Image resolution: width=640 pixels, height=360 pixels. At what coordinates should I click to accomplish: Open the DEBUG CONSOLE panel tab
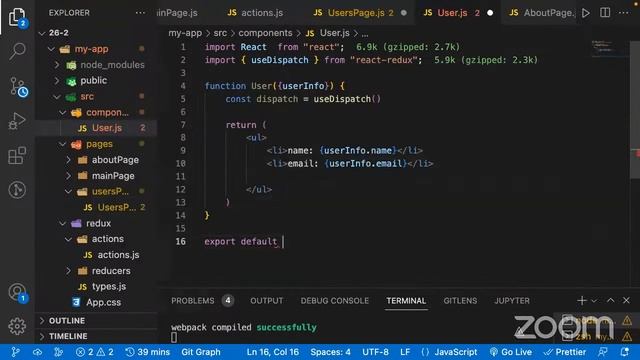point(335,301)
